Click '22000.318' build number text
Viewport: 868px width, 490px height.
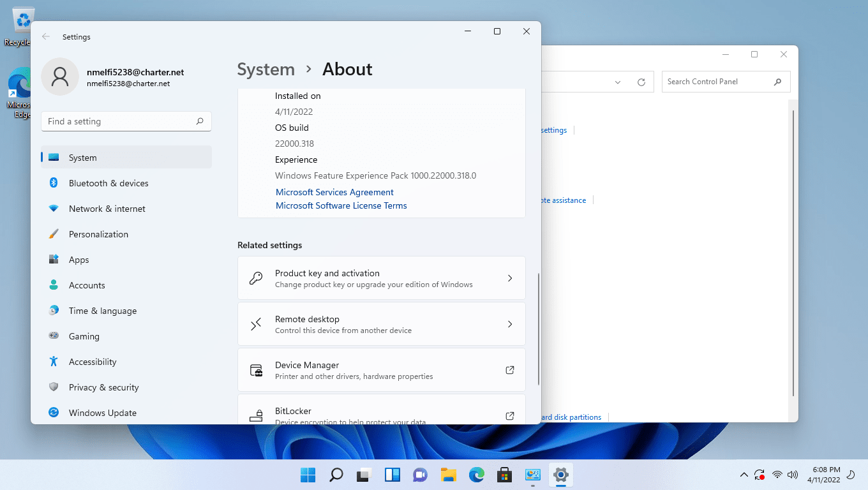[x=294, y=144]
